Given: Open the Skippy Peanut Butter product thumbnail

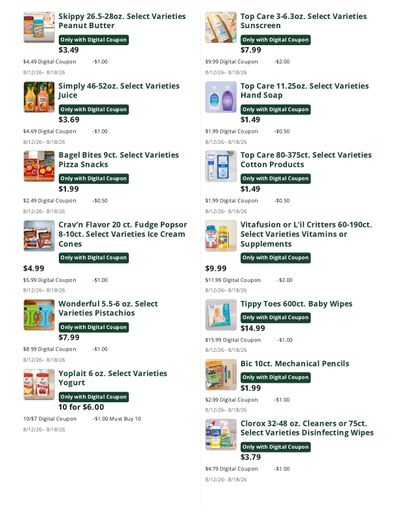Looking at the screenshot, I should coord(39,27).
